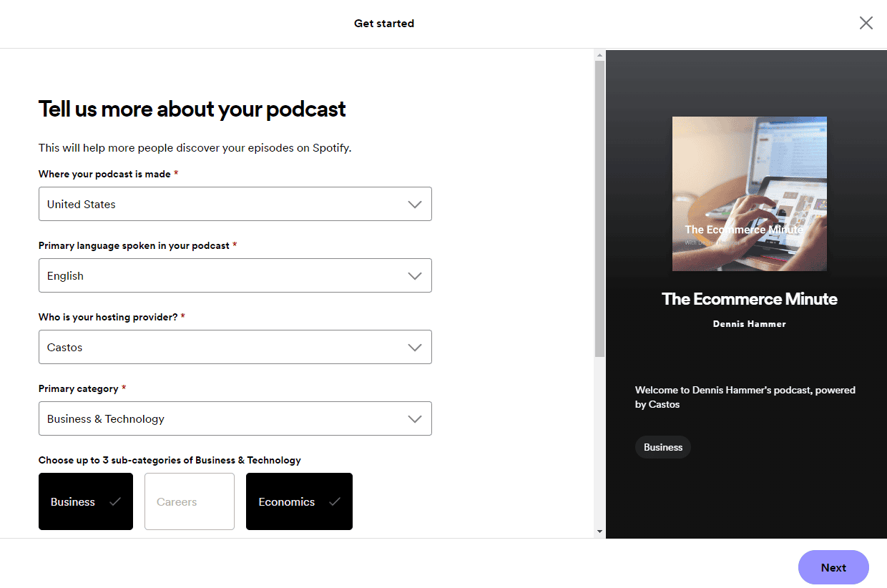
Task: Click the 'Primary category' field label
Action: click(x=78, y=388)
